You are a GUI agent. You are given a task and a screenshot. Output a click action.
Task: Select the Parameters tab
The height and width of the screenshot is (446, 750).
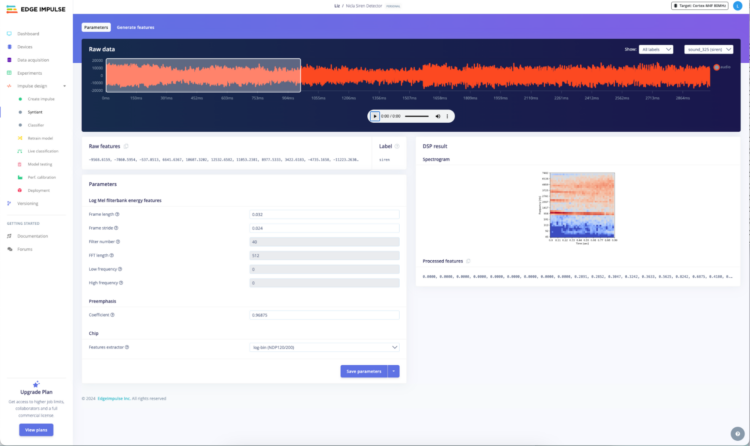[x=96, y=27]
